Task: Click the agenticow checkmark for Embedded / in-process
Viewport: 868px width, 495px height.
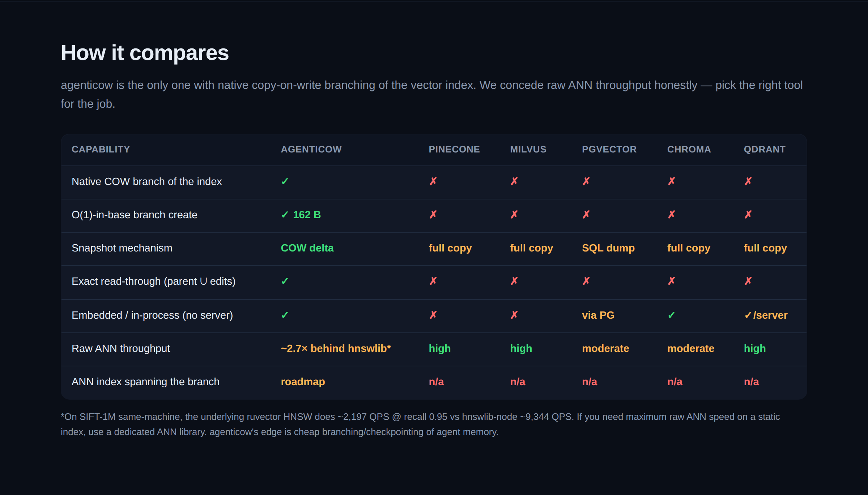Action: point(285,315)
